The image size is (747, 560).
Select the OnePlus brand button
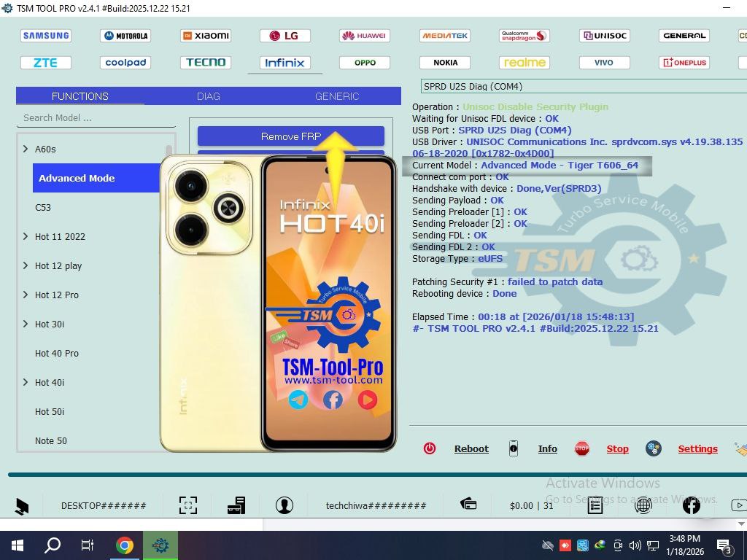[684, 63]
